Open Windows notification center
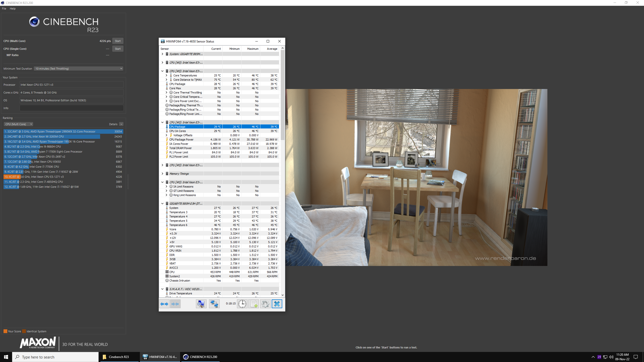The height and width of the screenshot is (362, 644). tap(636, 357)
